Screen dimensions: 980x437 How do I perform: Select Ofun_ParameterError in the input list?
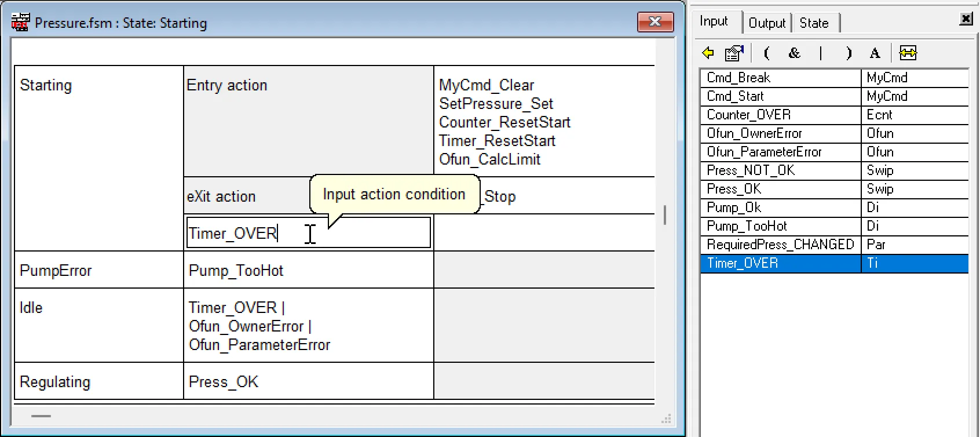(781, 152)
